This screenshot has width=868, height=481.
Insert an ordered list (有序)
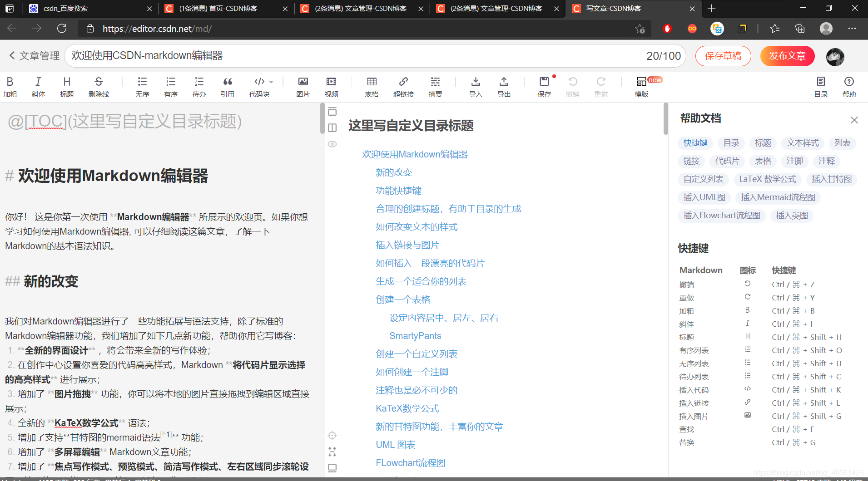[x=171, y=87]
